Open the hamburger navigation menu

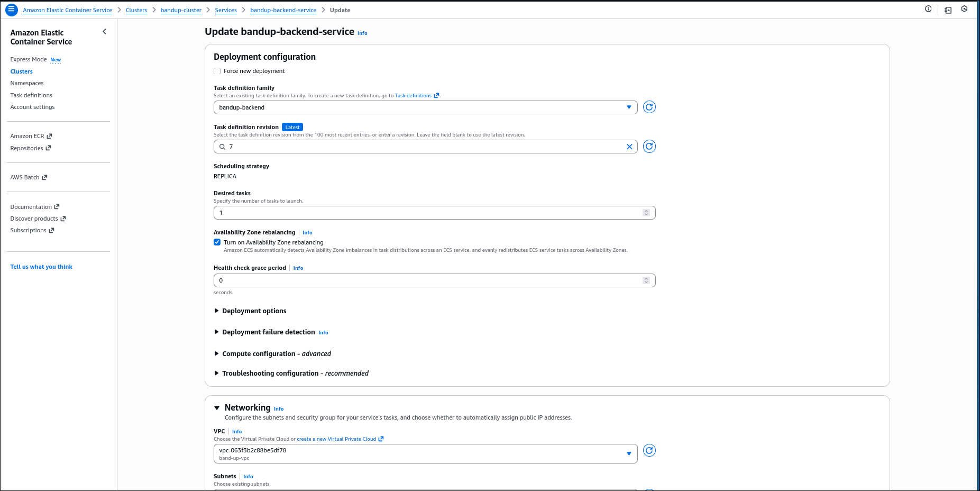click(x=11, y=10)
